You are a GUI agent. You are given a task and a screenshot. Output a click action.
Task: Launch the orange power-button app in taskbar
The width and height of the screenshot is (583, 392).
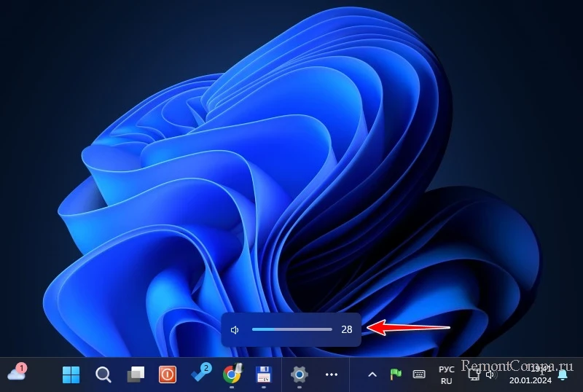click(168, 375)
